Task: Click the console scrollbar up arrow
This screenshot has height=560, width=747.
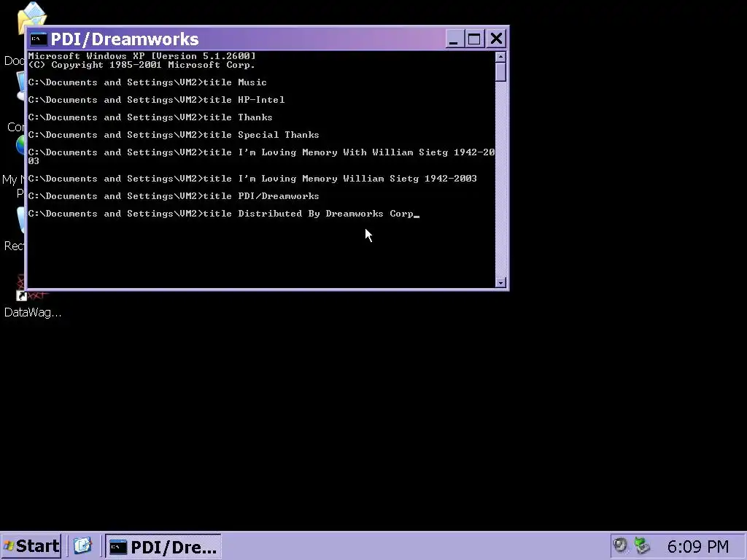Action: click(500, 57)
